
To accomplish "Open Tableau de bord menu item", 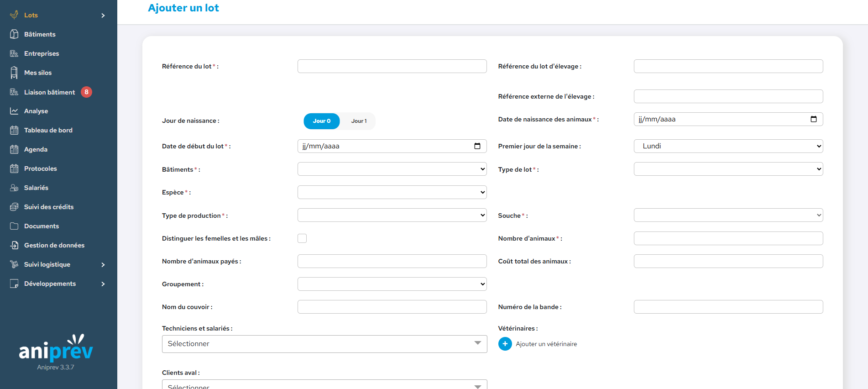I will [x=48, y=130].
